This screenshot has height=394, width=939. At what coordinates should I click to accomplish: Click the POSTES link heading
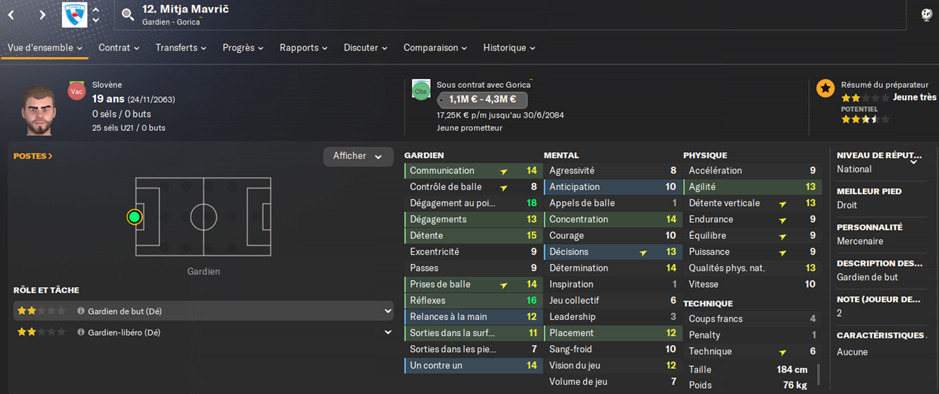(33, 156)
